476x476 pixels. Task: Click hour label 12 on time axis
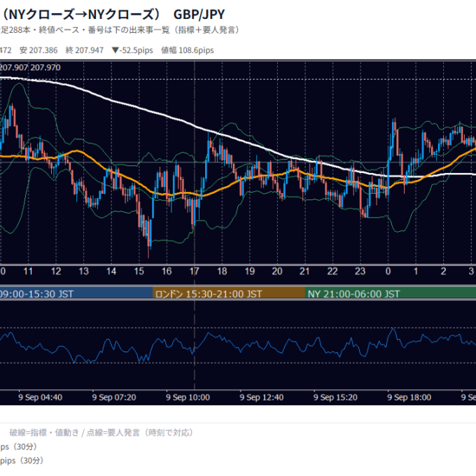coord(56,271)
